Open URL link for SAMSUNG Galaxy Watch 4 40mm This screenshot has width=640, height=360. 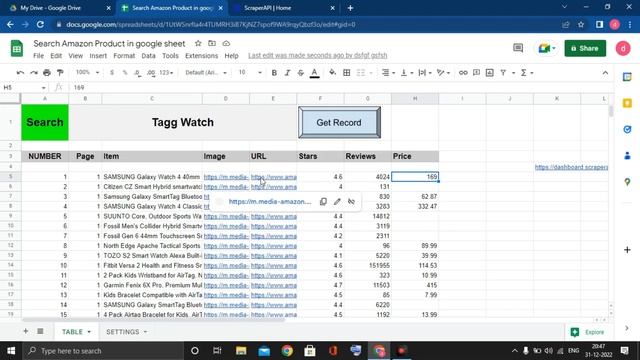[273, 177]
